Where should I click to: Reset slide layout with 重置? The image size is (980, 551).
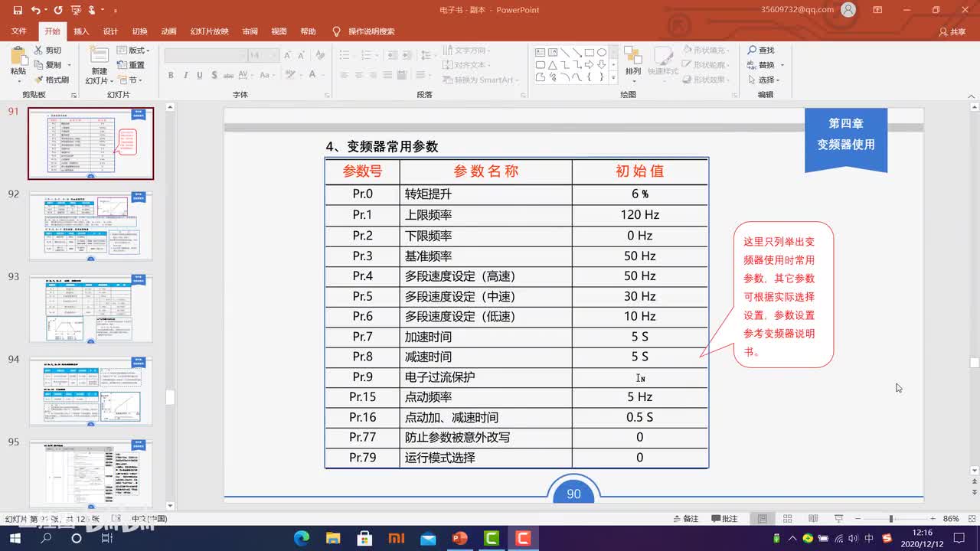pyautogui.click(x=132, y=65)
